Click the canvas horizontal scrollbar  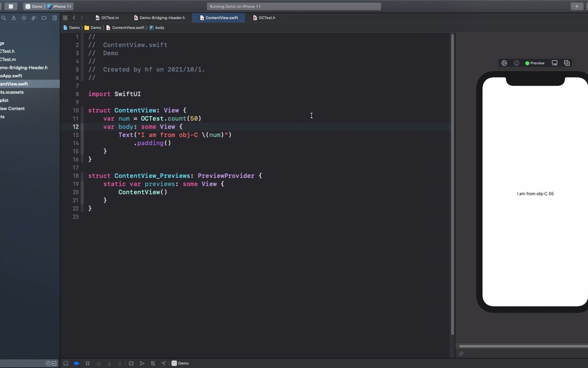click(523, 346)
